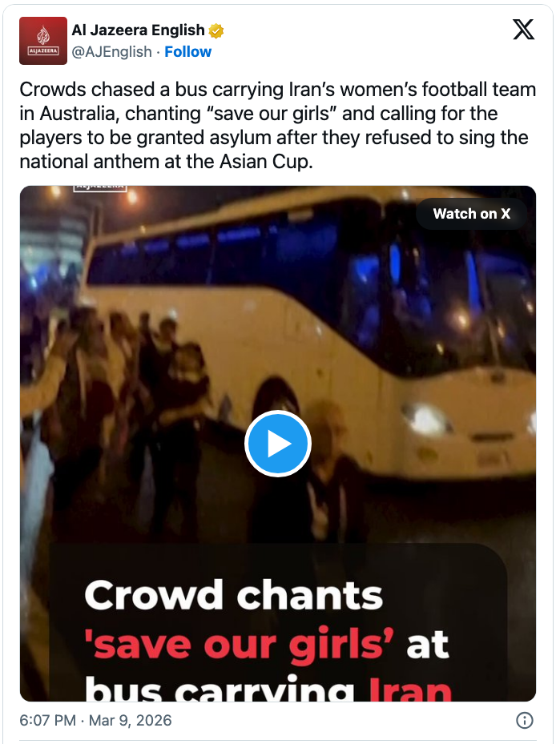Open the X logo link
This screenshot has width=560, height=744.
[523, 30]
